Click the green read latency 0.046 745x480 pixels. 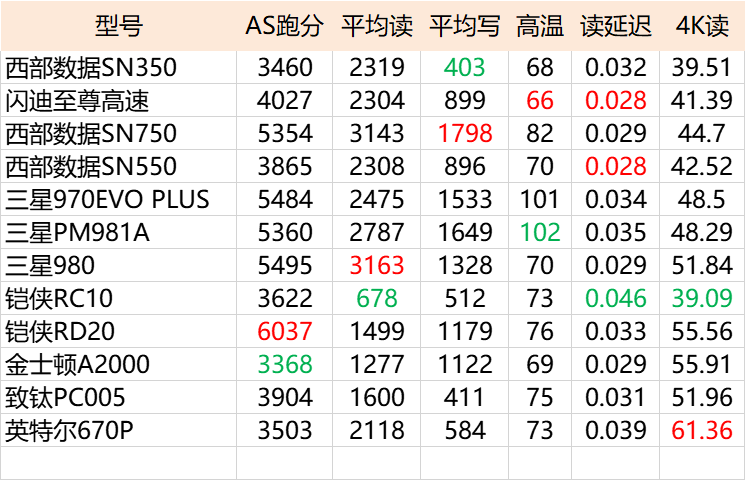[x=616, y=298]
